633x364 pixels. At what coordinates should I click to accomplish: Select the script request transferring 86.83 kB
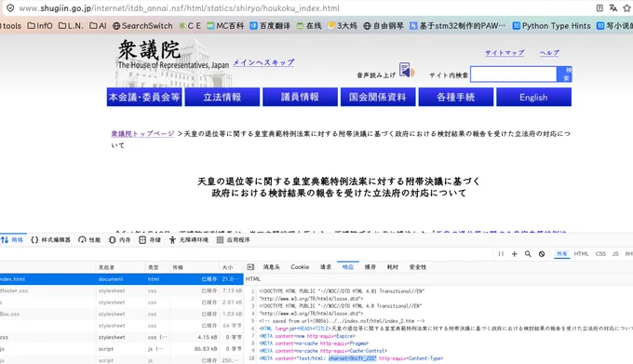point(122,349)
